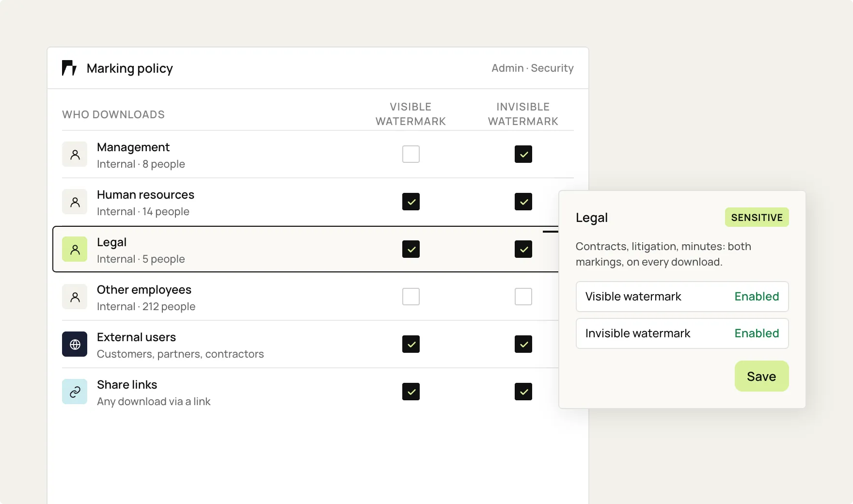Viewport: 853px width, 504px height.
Task: Select the Share links row title
Action: (127, 384)
